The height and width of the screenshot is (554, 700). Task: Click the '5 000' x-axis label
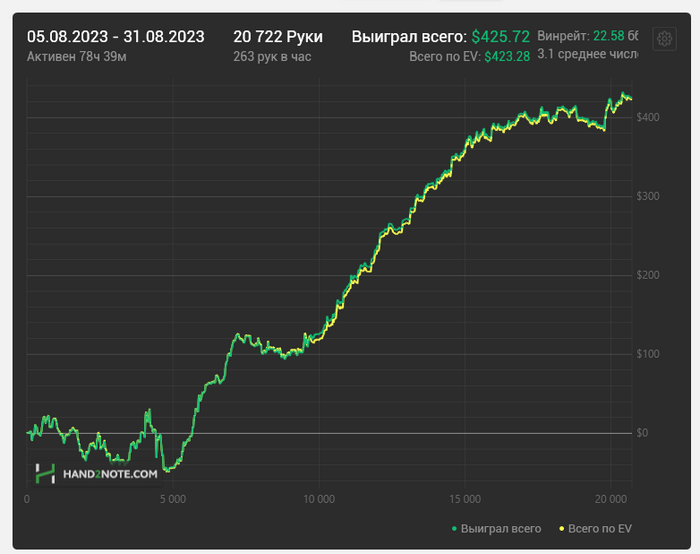coord(173,499)
